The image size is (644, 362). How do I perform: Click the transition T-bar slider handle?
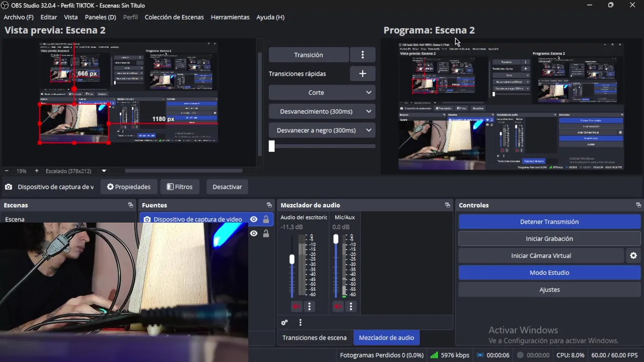pyautogui.click(x=272, y=146)
